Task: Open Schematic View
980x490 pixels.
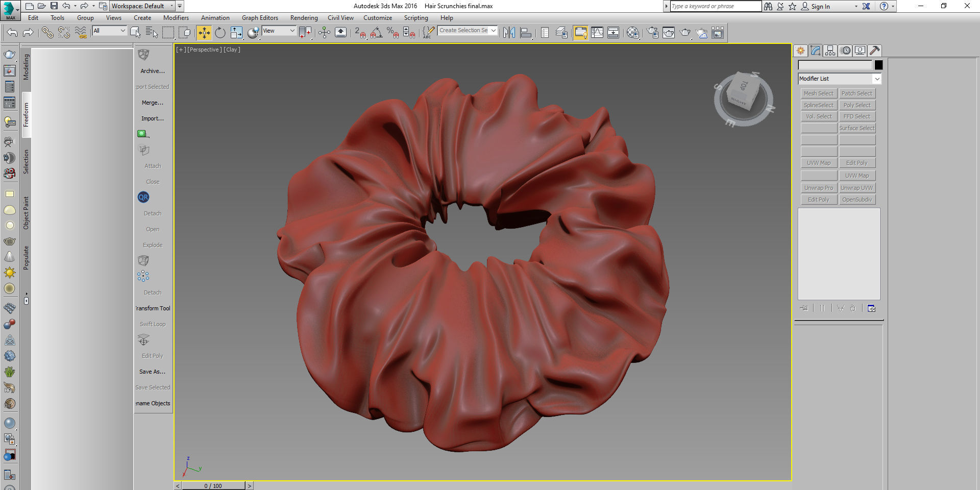Action: click(x=614, y=33)
